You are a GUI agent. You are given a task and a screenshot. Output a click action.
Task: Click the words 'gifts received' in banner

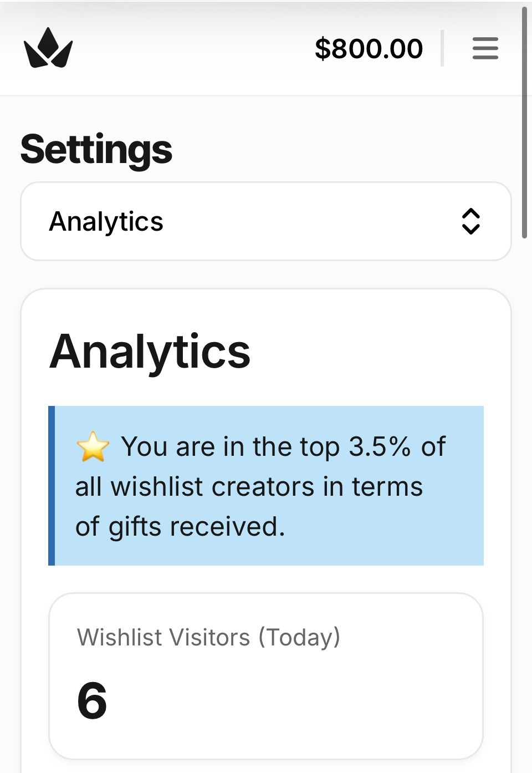pos(197,526)
